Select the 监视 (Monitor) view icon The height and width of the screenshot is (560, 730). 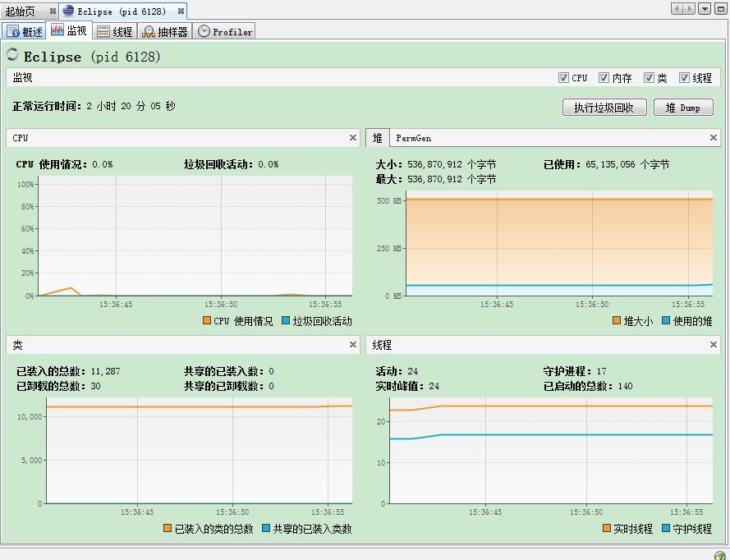(56, 30)
